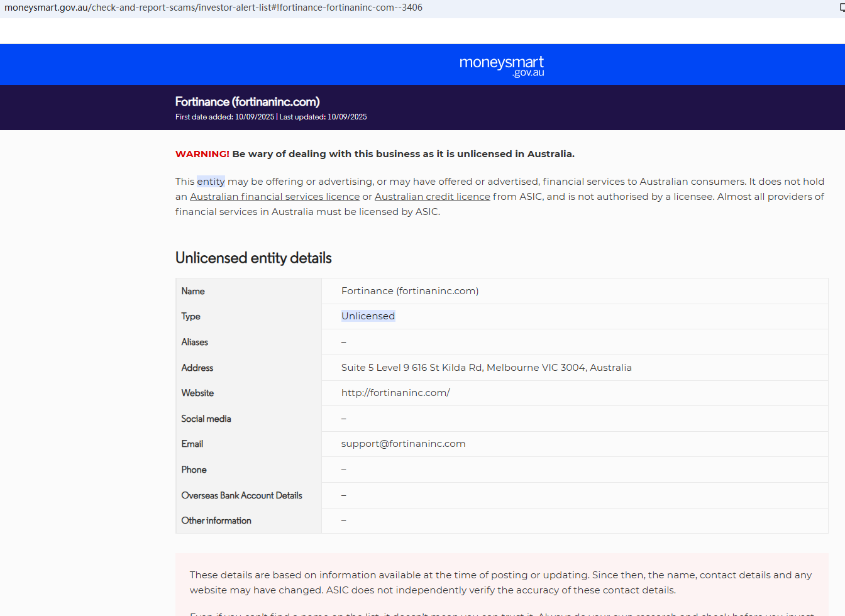Screen dimensions: 845x616
Task: Click the First date added text
Action: tap(224, 117)
